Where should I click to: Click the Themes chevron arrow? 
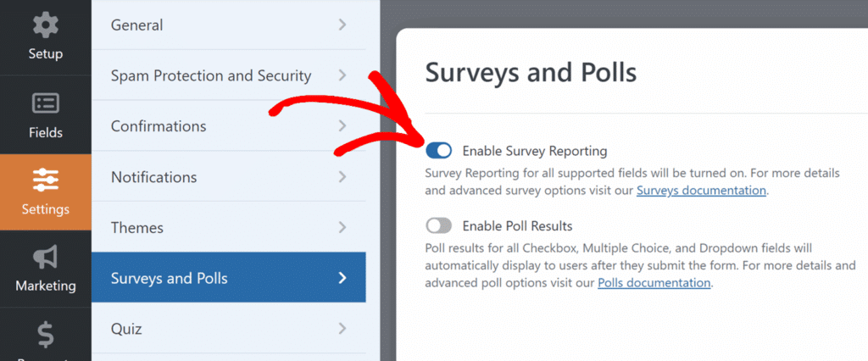pos(342,228)
